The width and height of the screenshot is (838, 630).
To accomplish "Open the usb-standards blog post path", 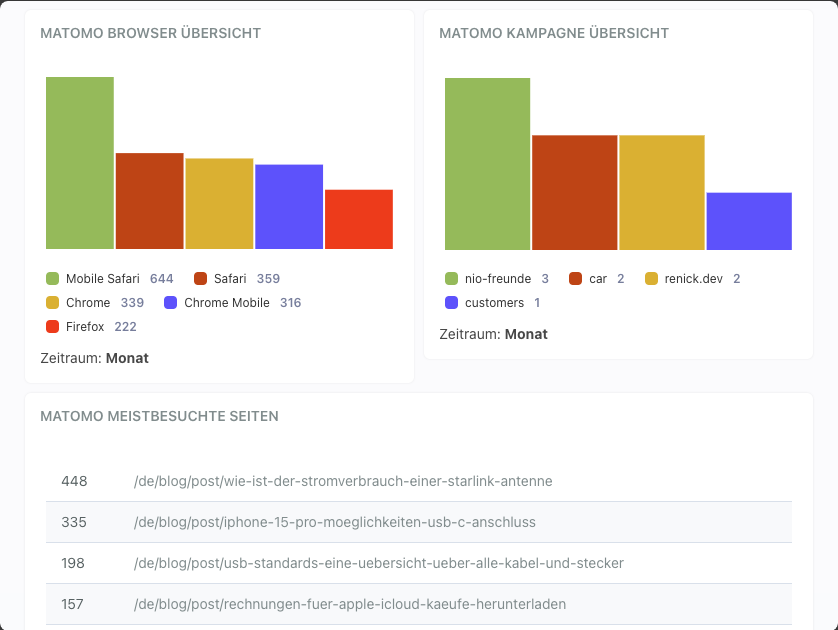I will pyautogui.click(x=379, y=563).
